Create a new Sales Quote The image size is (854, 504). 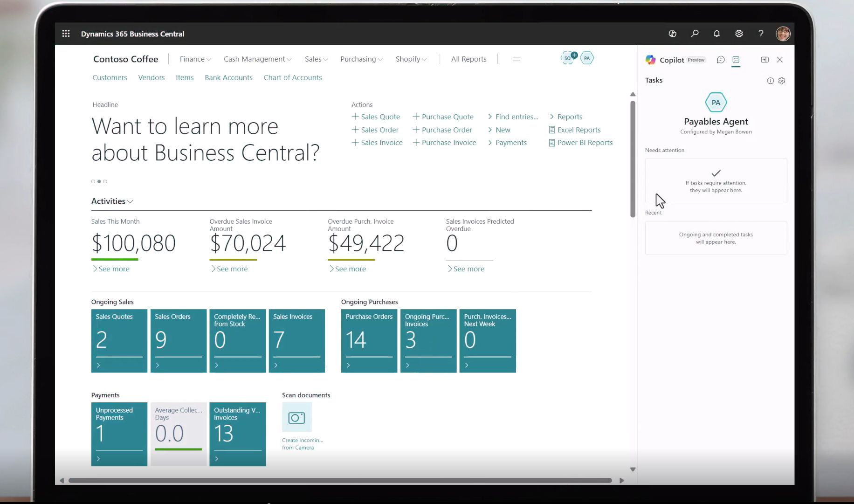(x=376, y=117)
